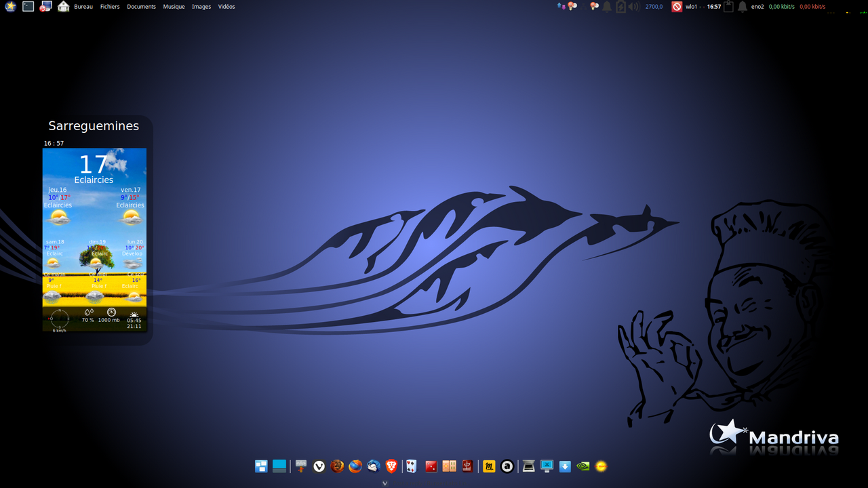Screen dimensions: 868x488
Task: Click the Sarreguemines weather widget title
Action: (94, 125)
